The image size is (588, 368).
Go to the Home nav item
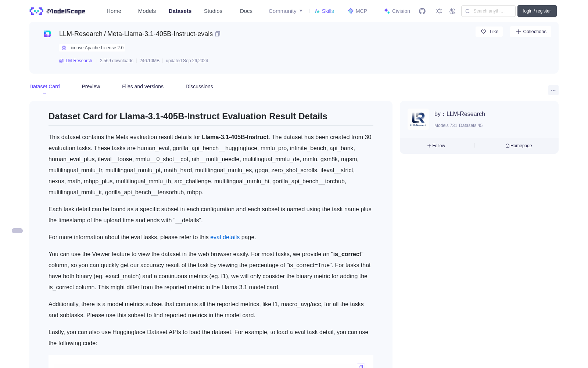(114, 11)
